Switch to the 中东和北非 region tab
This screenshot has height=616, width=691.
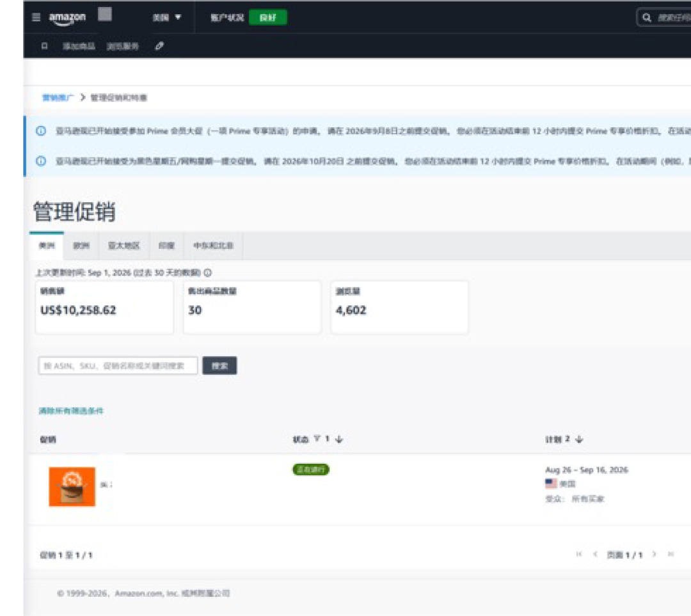[213, 246]
